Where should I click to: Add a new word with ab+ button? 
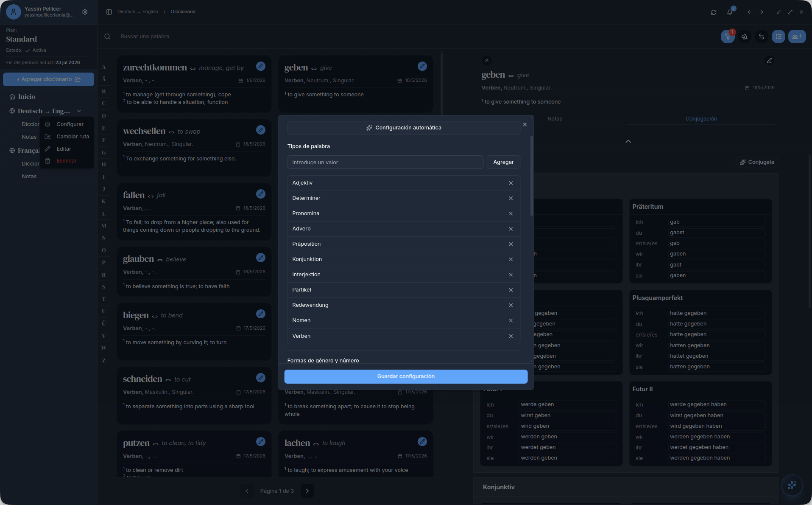(797, 36)
